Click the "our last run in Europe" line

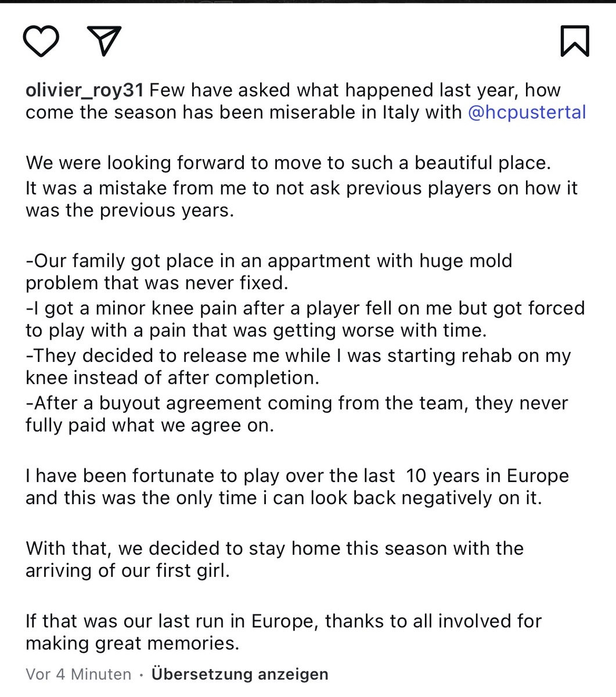(x=283, y=620)
